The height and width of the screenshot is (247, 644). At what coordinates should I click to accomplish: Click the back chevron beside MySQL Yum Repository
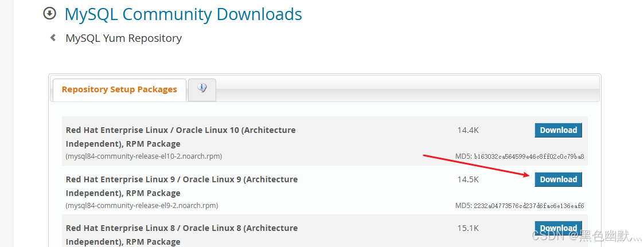[x=53, y=38]
